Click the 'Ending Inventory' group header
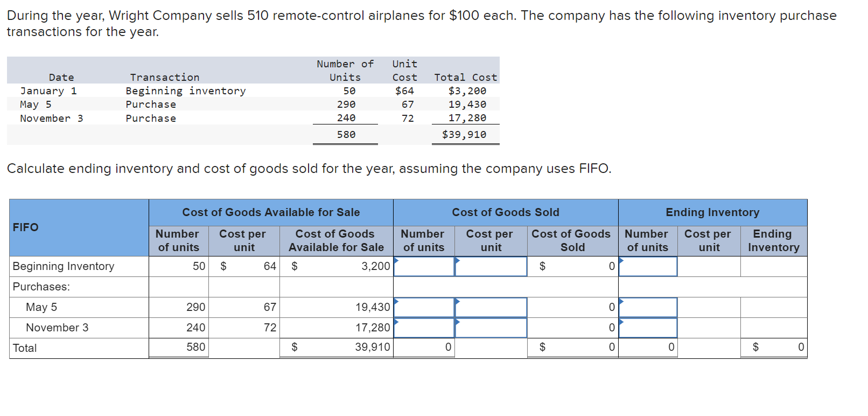Image resolution: width=868 pixels, height=416 pixels. point(712,212)
